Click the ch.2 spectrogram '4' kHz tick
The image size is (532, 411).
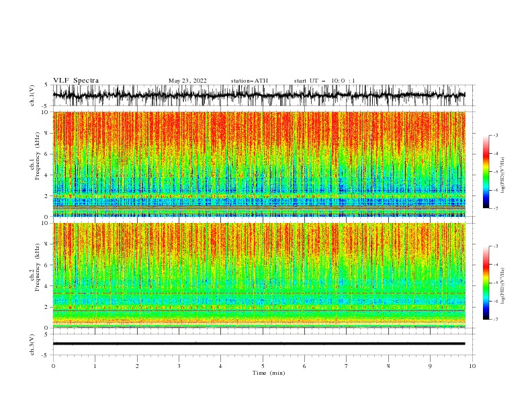(48, 286)
